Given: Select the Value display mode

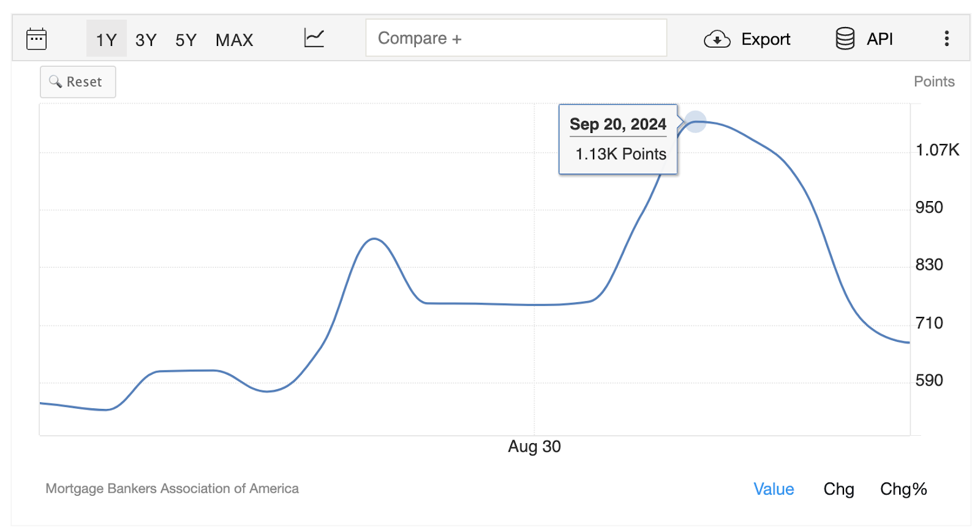Looking at the screenshot, I should click(x=774, y=489).
